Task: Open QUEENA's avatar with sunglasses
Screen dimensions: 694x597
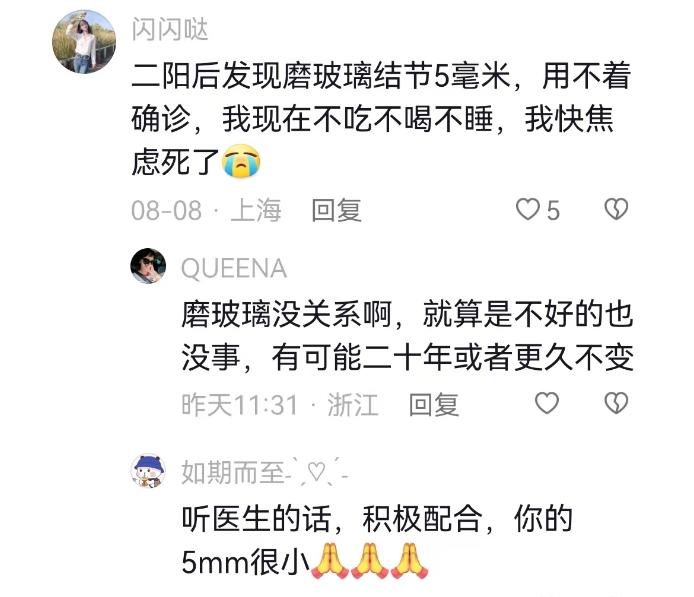Action: [148, 266]
